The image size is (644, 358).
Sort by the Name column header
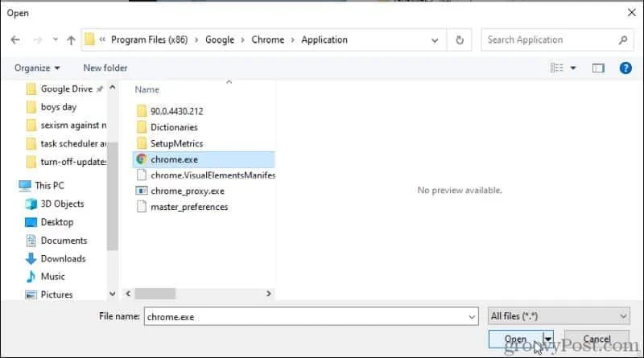coord(147,89)
